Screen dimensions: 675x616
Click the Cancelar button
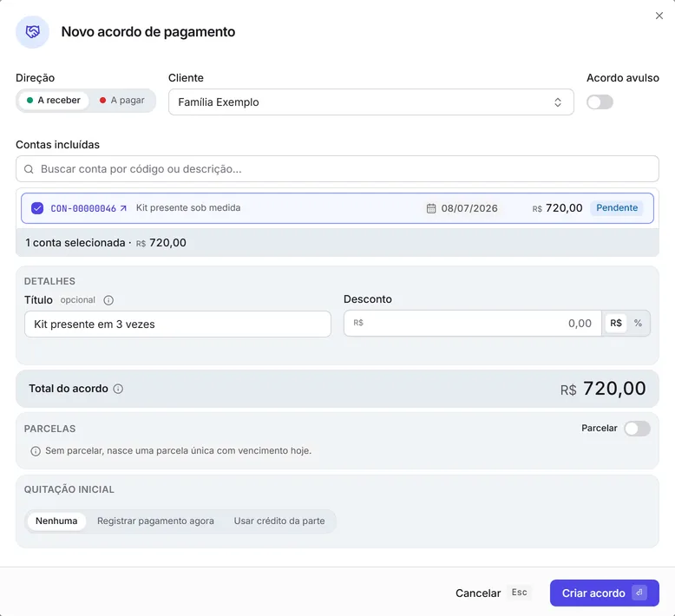(x=478, y=593)
